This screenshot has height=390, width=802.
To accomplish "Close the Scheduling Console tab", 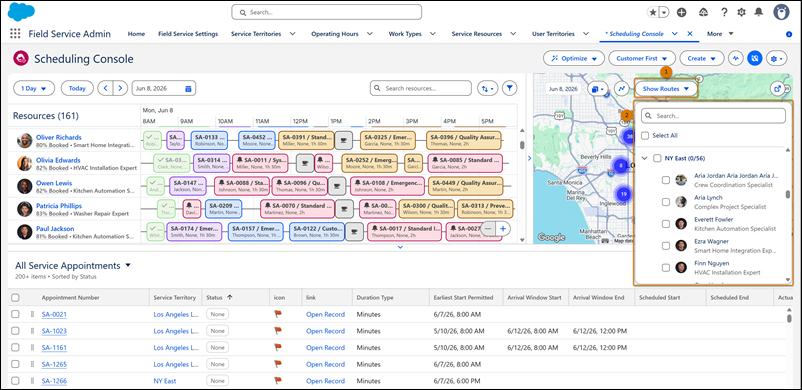I will [x=689, y=34].
